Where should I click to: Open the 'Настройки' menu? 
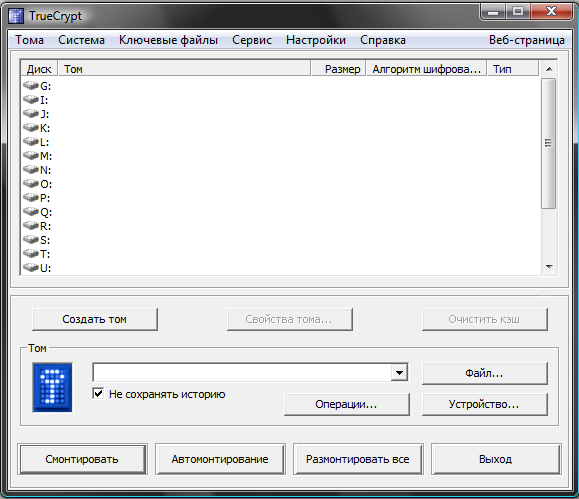pyautogui.click(x=316, y=40)
